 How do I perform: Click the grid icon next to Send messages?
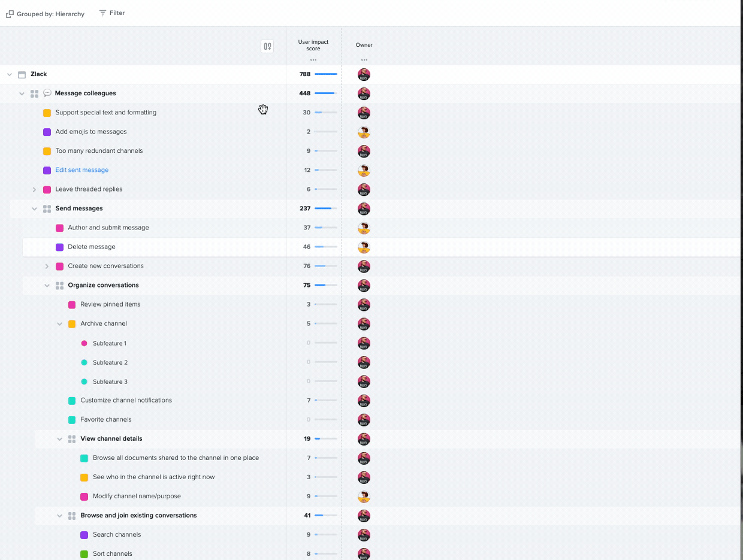47,208
